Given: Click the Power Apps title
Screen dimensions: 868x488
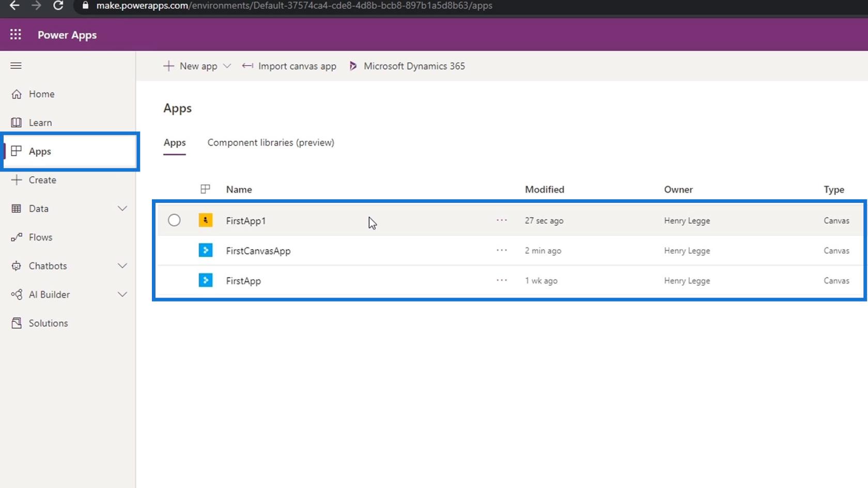Looking at the screenshot, I should click(x=67, y=35).
